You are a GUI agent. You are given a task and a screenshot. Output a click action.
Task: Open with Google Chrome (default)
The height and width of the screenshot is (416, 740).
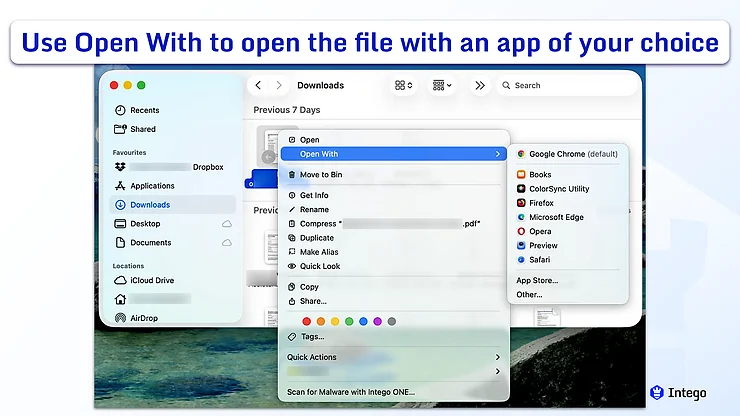568,154
